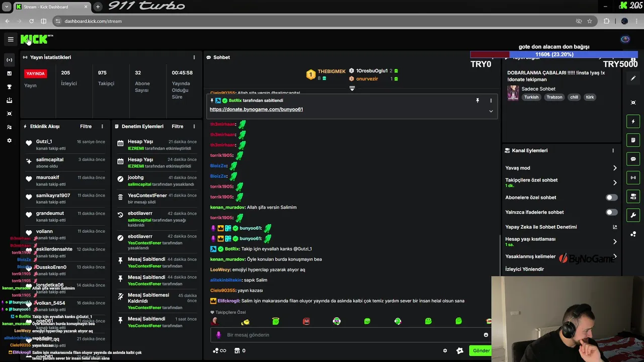Open the hamburger menu beside Kick logo
This screenshot has width=644, height=362.
11,39
